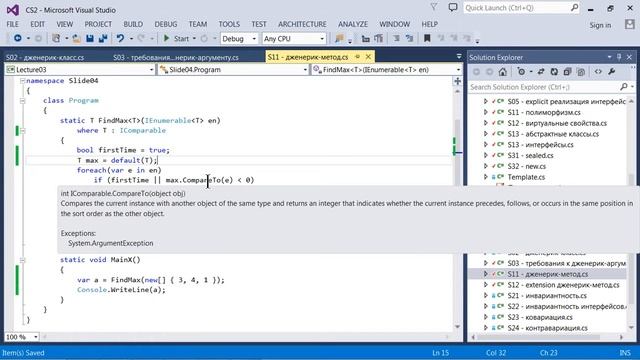This screenshot has width=640, height=360.
Task: Open the PROJECT menu
Action: pyautogui.click(x=98, y=24)
